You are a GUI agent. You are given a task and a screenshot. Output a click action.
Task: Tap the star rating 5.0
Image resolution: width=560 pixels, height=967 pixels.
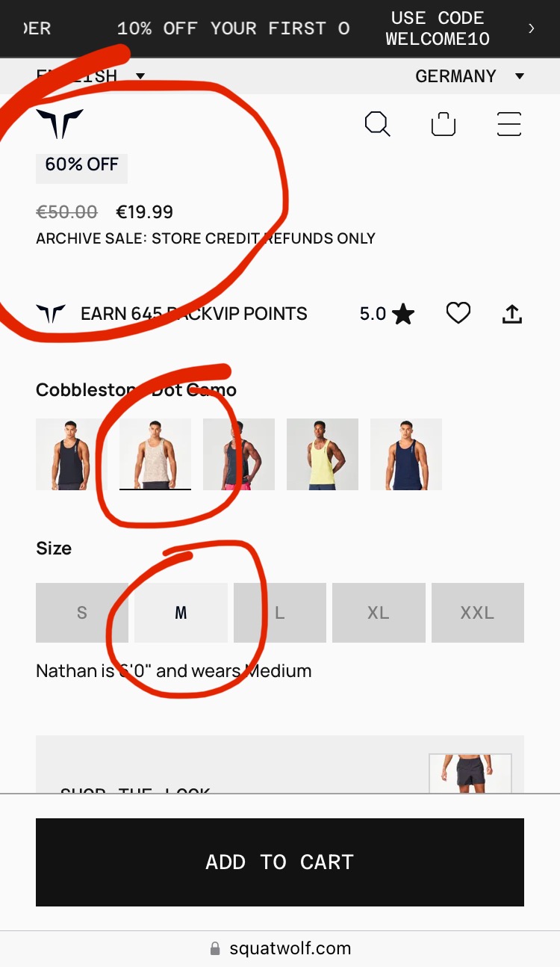(387, 314)
